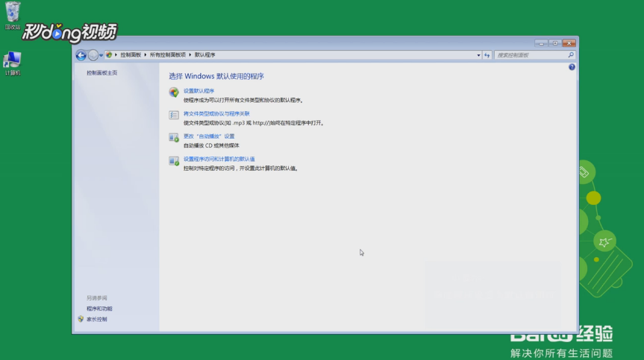Click the file association list icon
This screenshot has height=360, width=644.
click(x=174, y=115)
